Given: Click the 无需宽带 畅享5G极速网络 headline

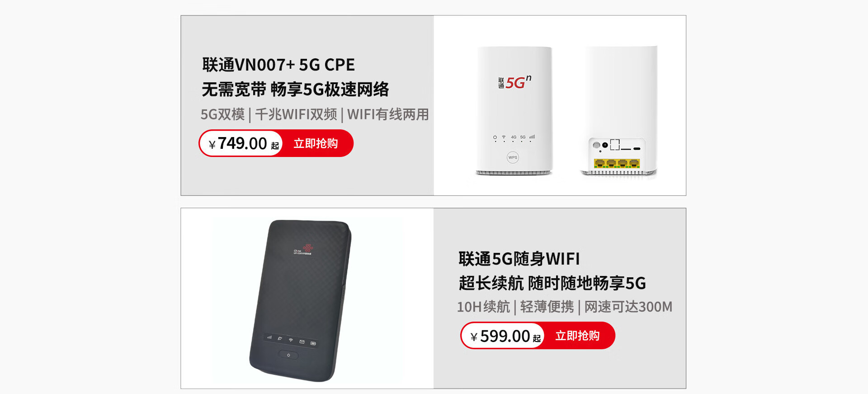Looking at the screenshot, I should click(295, 89).
